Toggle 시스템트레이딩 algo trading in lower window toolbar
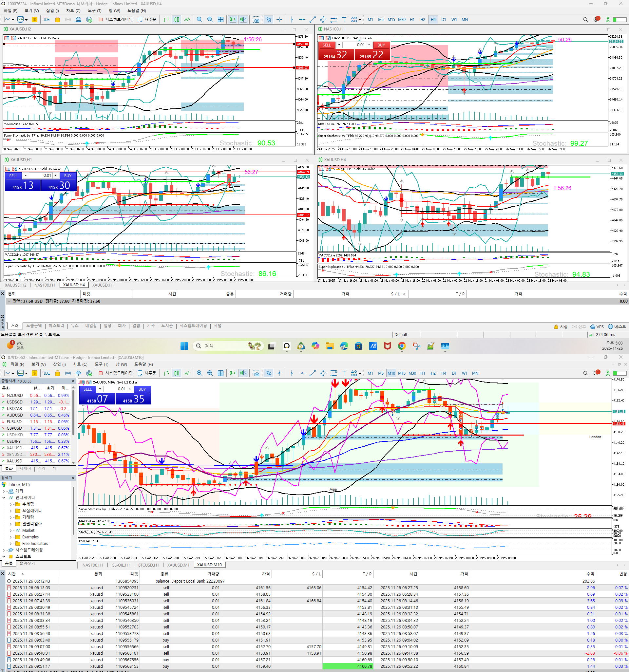629x672 pixels. 115,373
